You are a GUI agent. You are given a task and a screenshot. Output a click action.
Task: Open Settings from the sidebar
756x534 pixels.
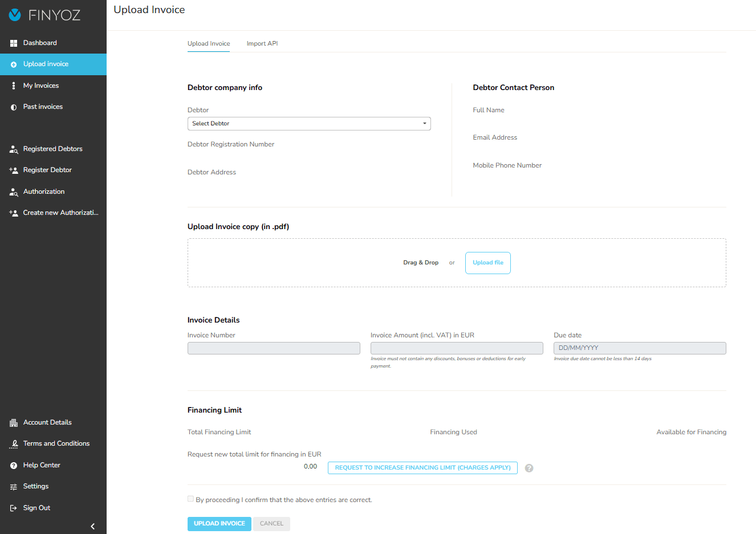click(13, 486)
